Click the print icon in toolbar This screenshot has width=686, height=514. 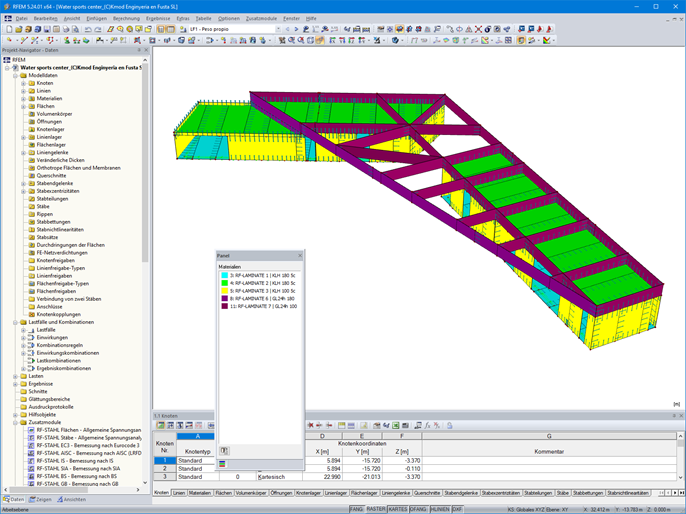coord(66,29)
